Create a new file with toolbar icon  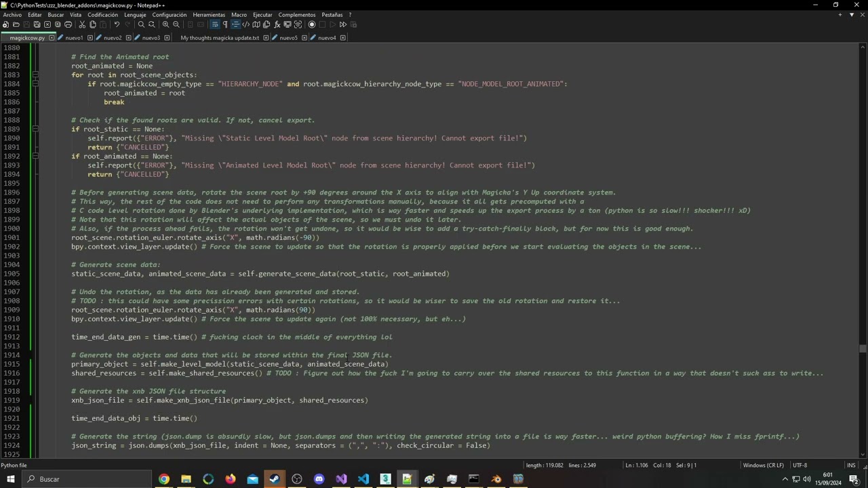[x=6, y=24]
